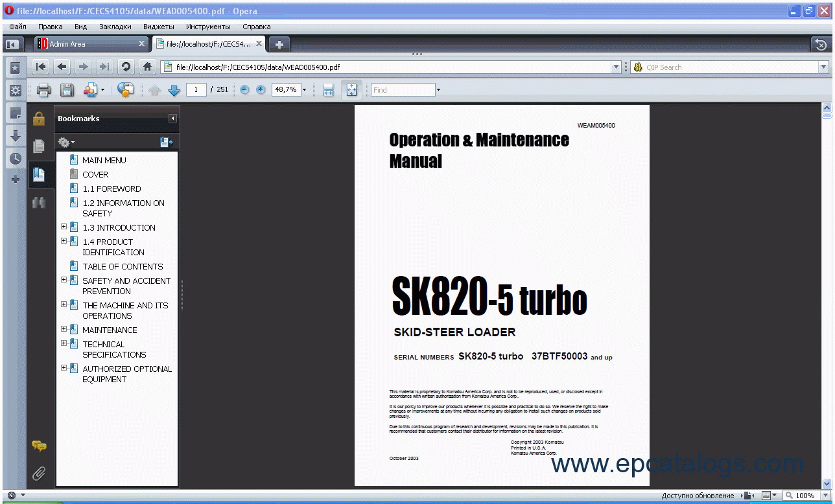Open the attachments paperclip panel

click(39, 474)
